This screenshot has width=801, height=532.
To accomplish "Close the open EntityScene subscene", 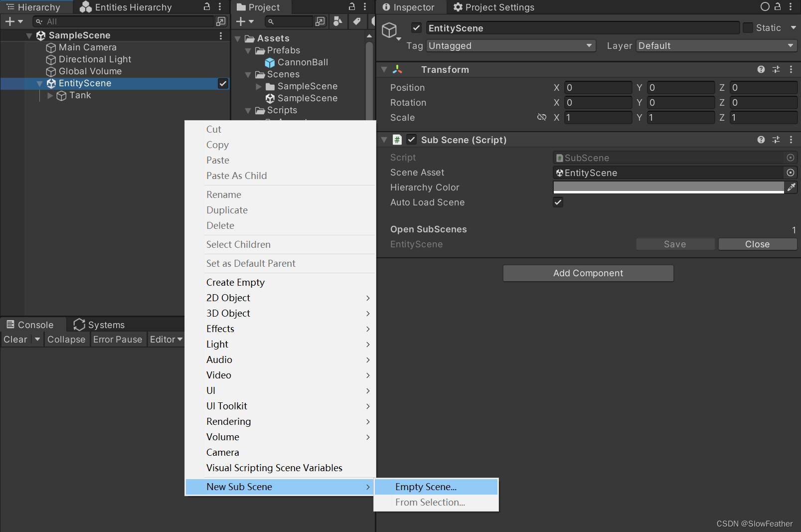I will click(757, 244).
